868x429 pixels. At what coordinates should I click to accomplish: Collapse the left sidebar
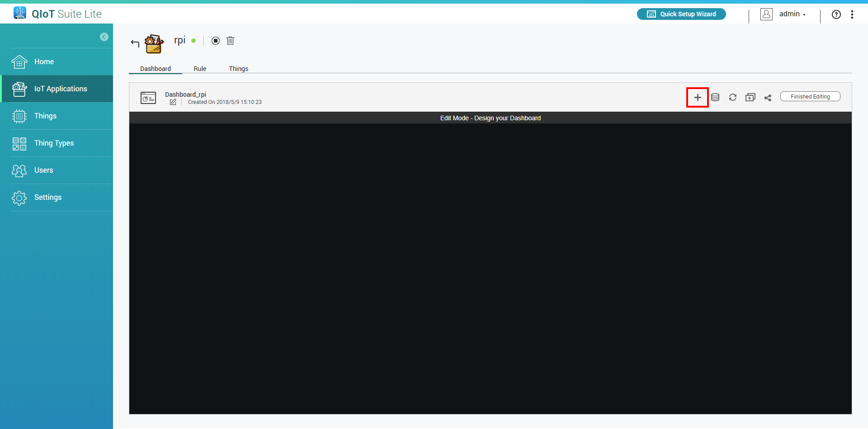pyautogui.click(x=104, y=37)
